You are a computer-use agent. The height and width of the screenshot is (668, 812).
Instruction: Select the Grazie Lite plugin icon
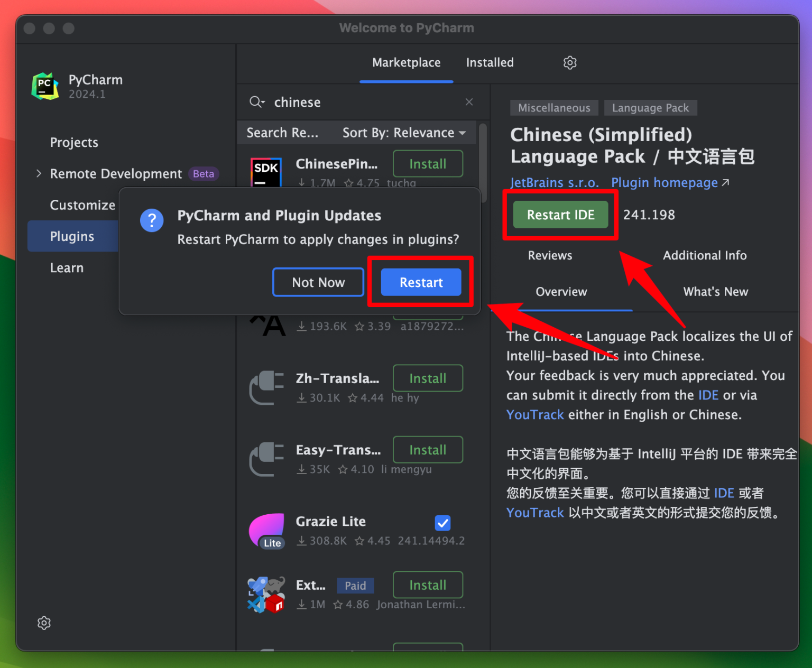click(267, 531)
